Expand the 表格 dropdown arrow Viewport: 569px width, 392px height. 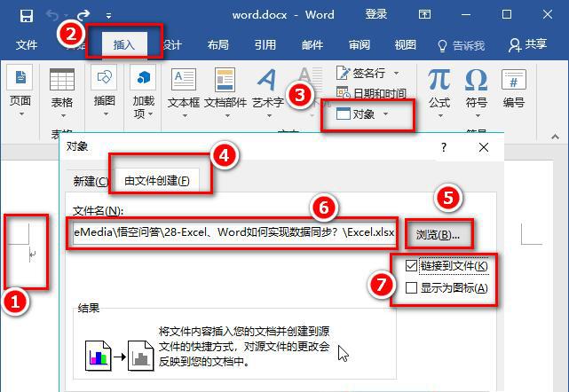(x=63, y=116)
